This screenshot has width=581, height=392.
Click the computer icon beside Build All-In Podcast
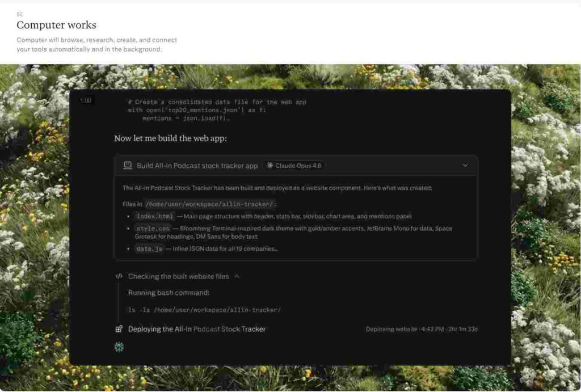pyautogui.click(x=128, y=166)
